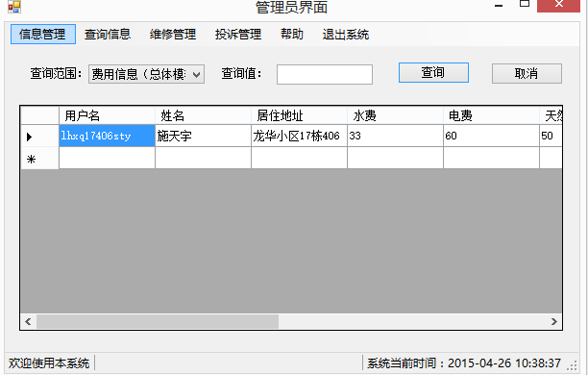This screenshot has width=588, height=375.
Task: Open the 信息管理 menu
Action: pos(42,35)
